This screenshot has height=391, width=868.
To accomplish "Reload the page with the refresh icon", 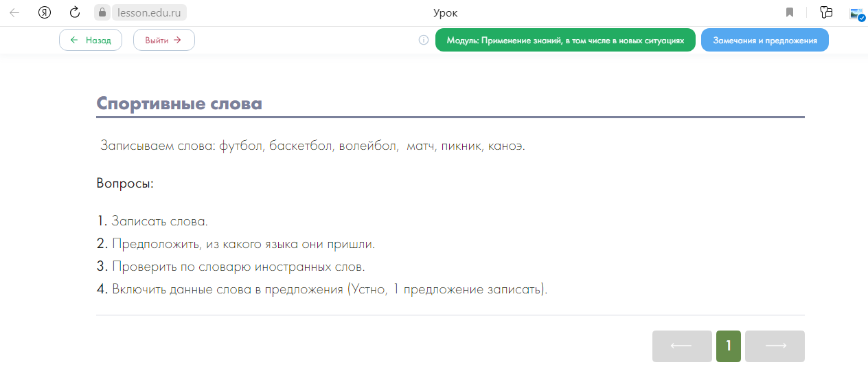I will tap(76, 12).
